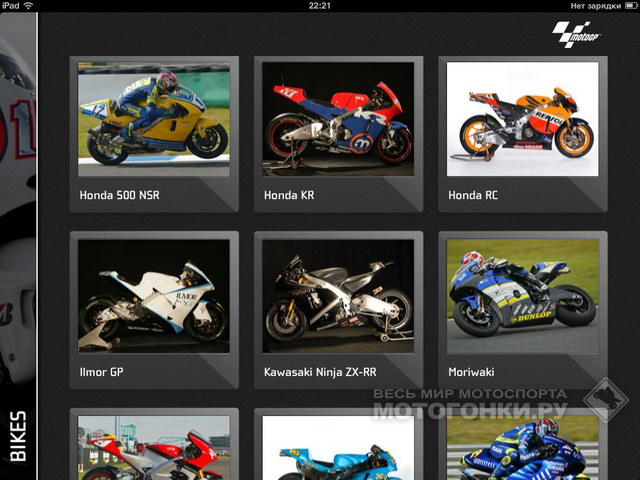The height and width of the screenshot is (480, 640).
Task: Open the Honda RC Repsol photo
Action: (x=522, y=119)
